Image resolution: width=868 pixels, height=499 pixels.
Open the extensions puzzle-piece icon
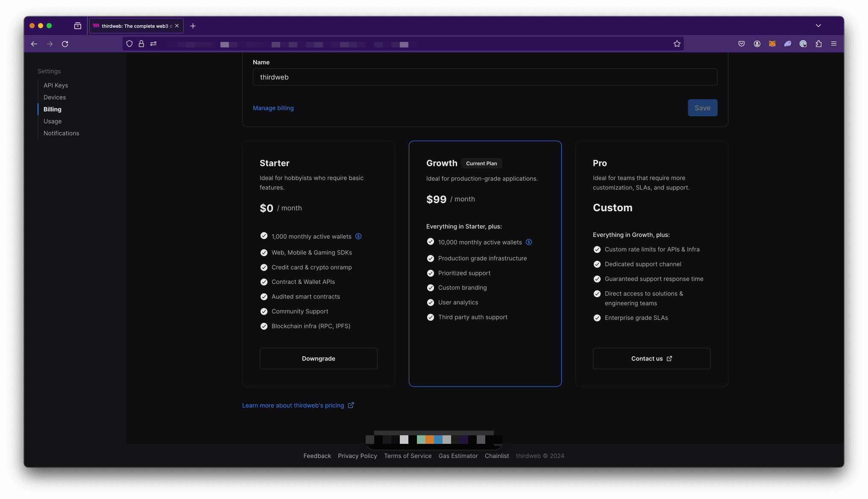[x=819, y=44]
